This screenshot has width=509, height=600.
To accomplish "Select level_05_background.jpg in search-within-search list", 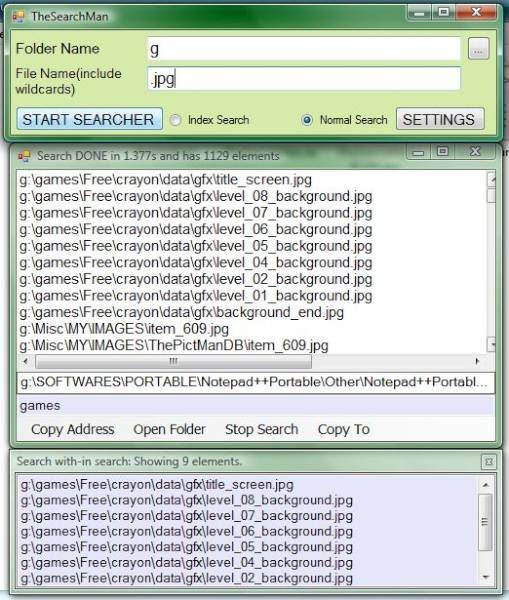I will (186, 547).
